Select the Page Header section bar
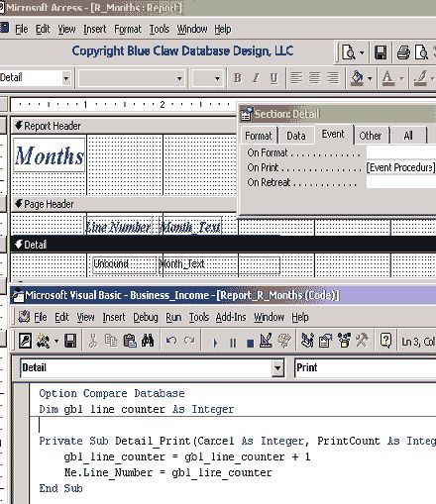 pos(124,204)
